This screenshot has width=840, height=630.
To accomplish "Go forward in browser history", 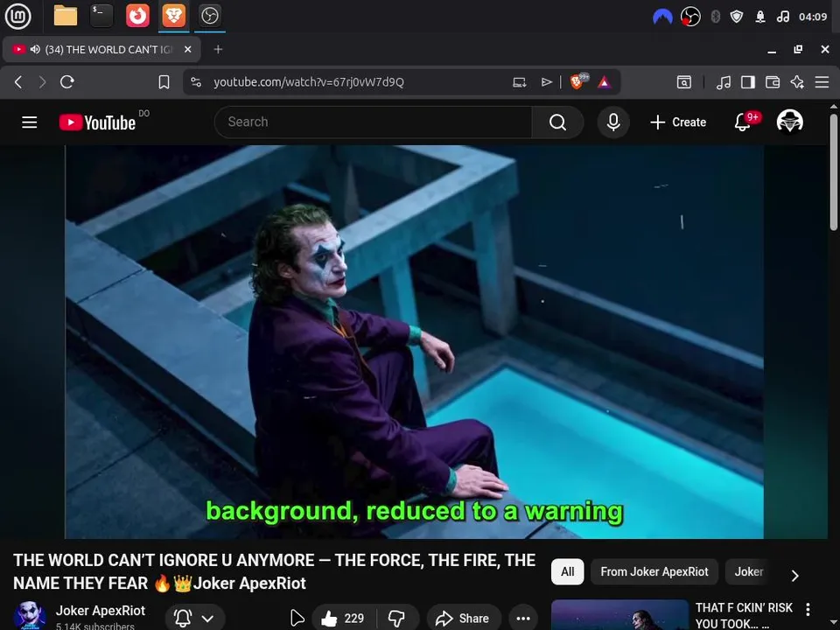I will pyautogui.click(x=42, y=82).
